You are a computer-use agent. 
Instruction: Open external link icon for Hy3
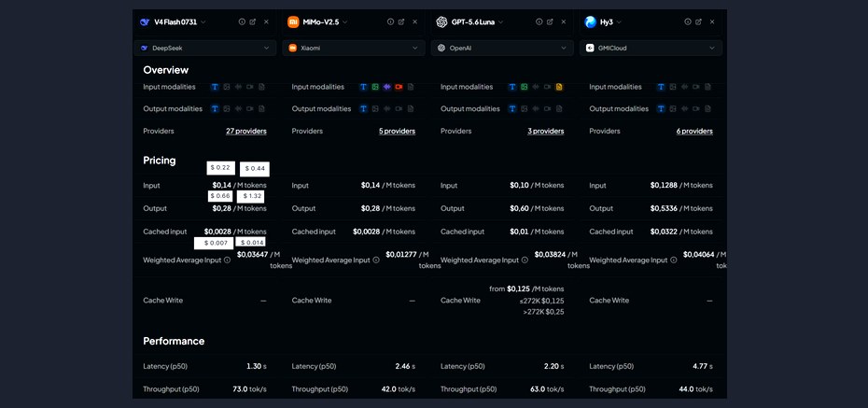click(699, 22)
